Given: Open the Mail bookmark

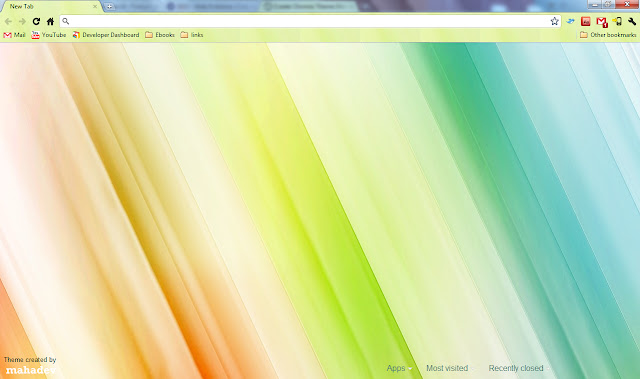Looking at the screenshot, I should point(14,35).
